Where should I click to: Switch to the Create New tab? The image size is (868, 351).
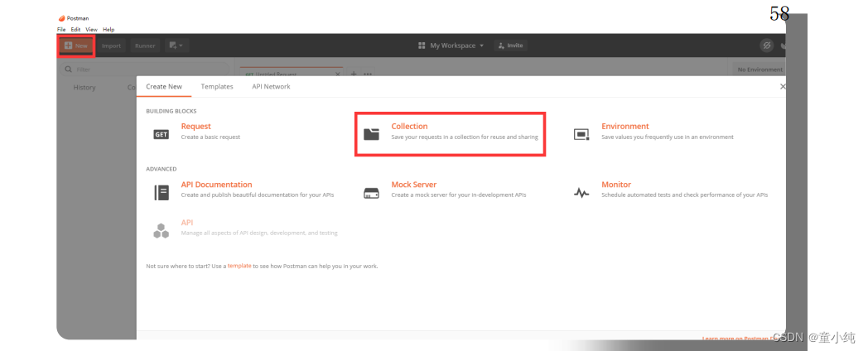tap(164, 86)
